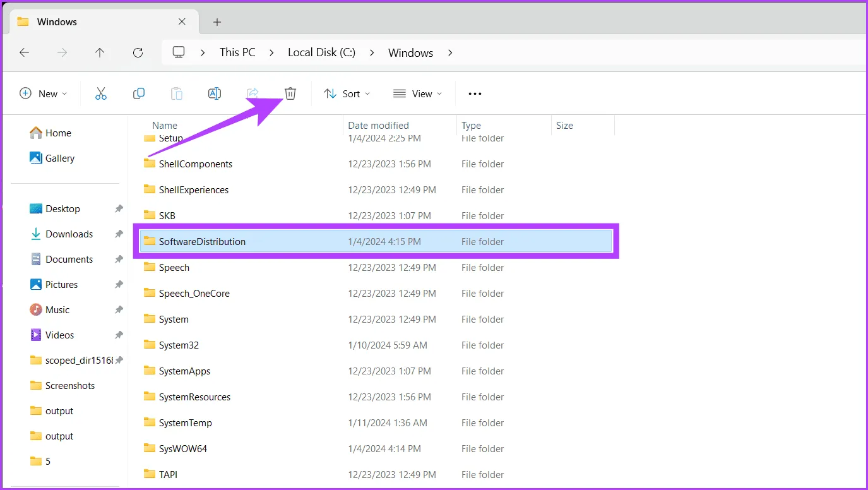Click Local Disk (C:) breadcrumb
This screenshot has width=868, height=490.
tap(321, 52)
